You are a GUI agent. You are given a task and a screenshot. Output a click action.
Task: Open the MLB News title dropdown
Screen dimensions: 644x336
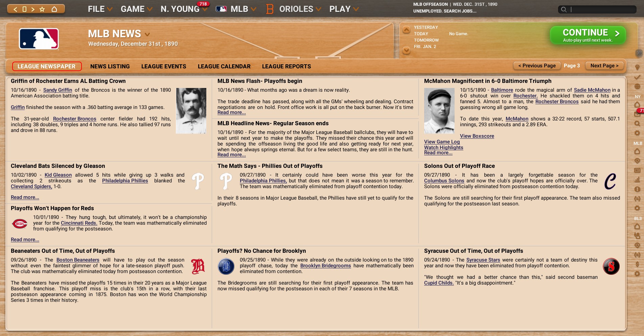147,35
